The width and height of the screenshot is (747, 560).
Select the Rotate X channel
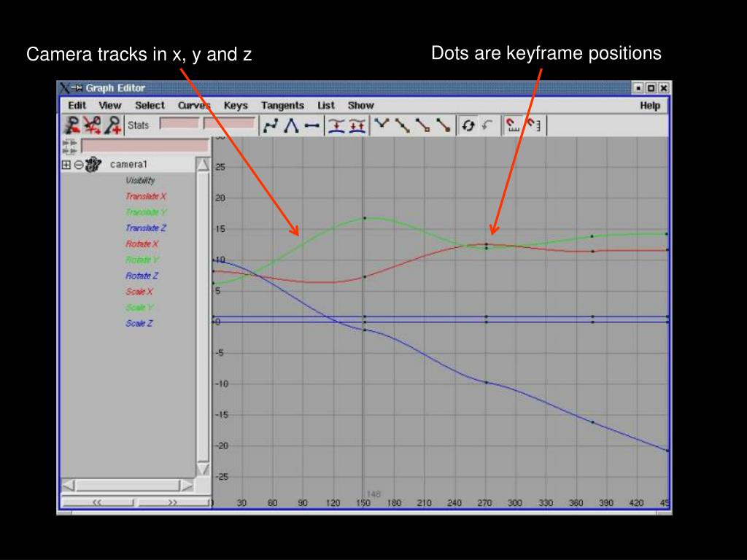142,244
